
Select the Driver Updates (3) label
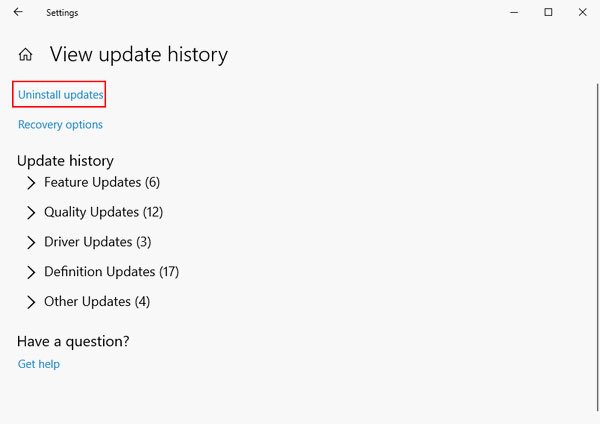98,242
